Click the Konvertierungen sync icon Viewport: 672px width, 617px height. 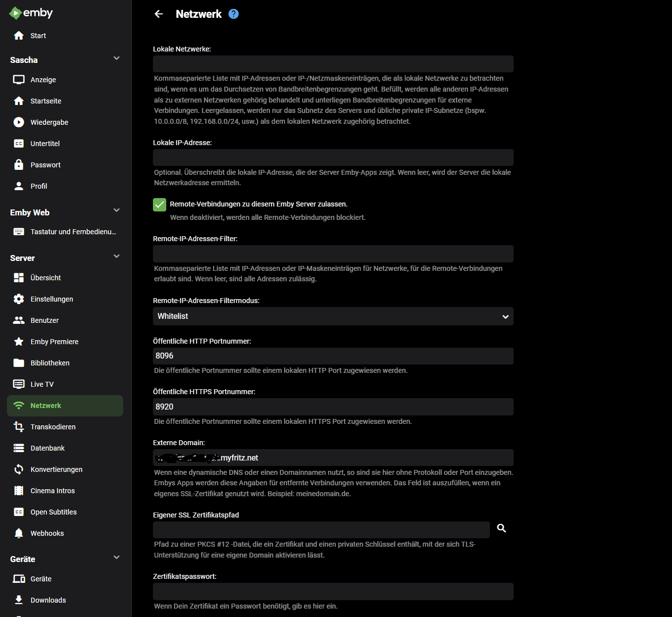click(x=19, y=469)
